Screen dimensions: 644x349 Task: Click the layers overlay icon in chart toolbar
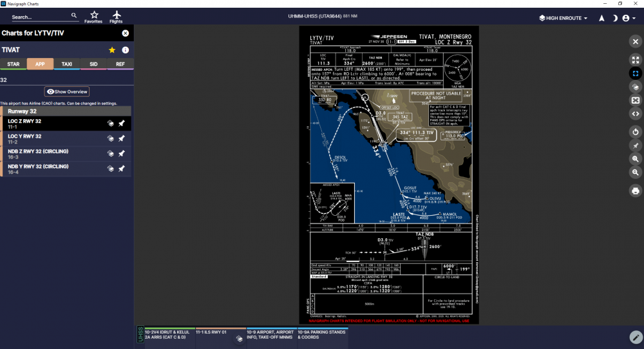(636, 87)
